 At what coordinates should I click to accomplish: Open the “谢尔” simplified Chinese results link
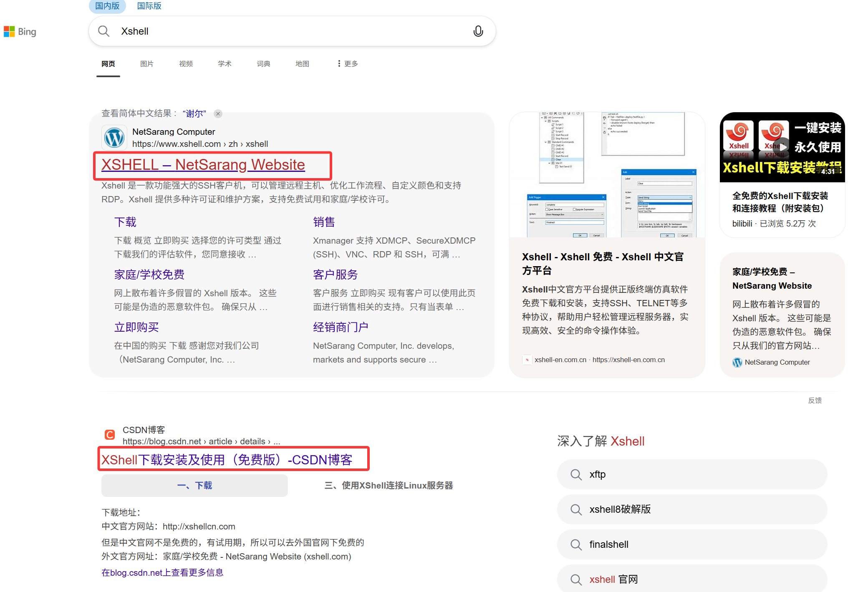click(x=194, y=113)
